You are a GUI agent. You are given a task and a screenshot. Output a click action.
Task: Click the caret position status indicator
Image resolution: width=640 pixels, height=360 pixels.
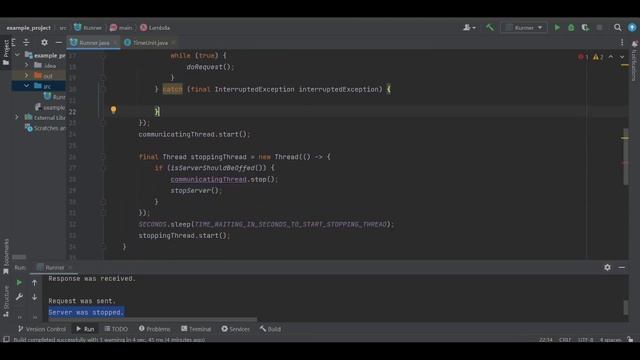coord(546,340)
